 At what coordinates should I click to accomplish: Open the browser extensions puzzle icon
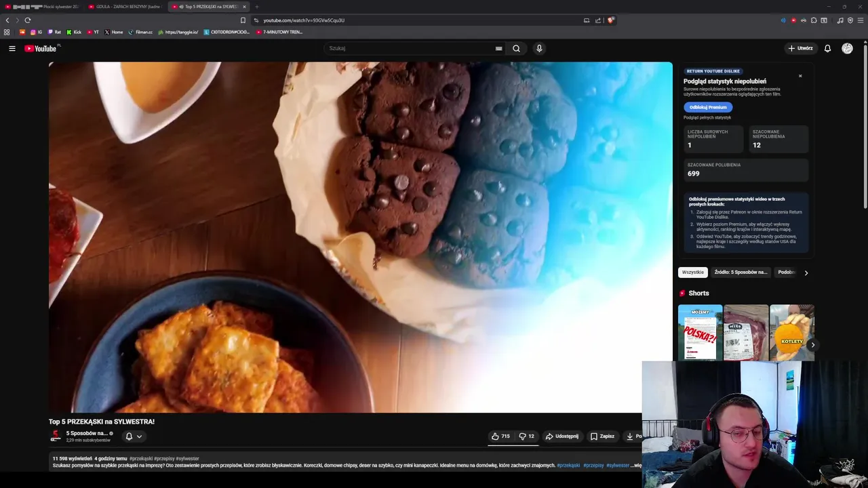point(814,20)
